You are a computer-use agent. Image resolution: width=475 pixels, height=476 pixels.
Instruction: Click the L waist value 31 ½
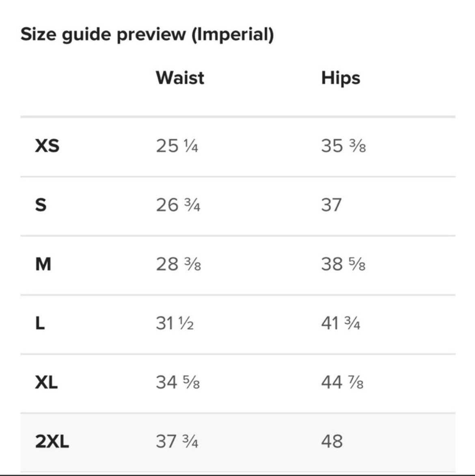[175, 323]
